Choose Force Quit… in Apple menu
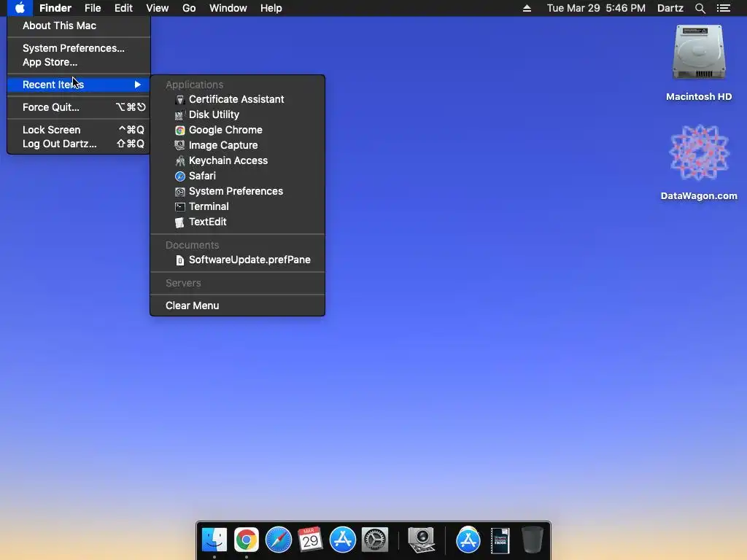Viewport: 747px width, 560px height. 79,107
